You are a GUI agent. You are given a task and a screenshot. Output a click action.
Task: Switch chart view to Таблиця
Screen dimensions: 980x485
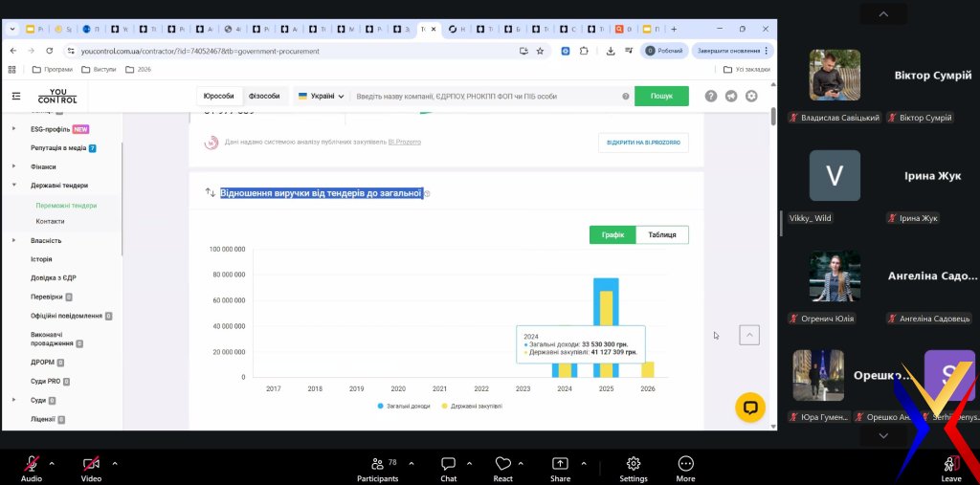pyautogui.click(x=661, y=234)
